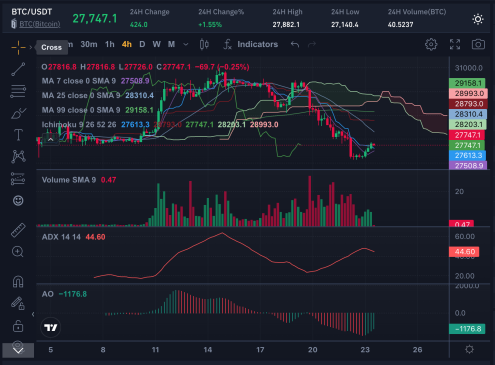The width and height of the screenshot is (495, 365).
Task: Click the date 14 on time axis
Action: (x=208, y=350)
